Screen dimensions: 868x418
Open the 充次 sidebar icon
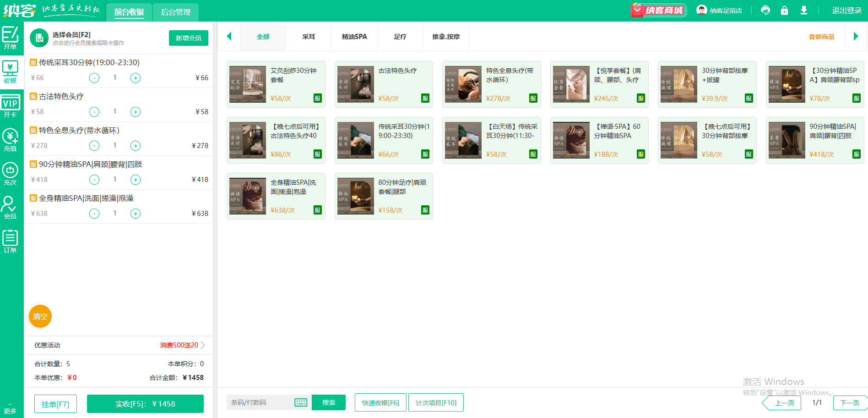pos(10,174)
